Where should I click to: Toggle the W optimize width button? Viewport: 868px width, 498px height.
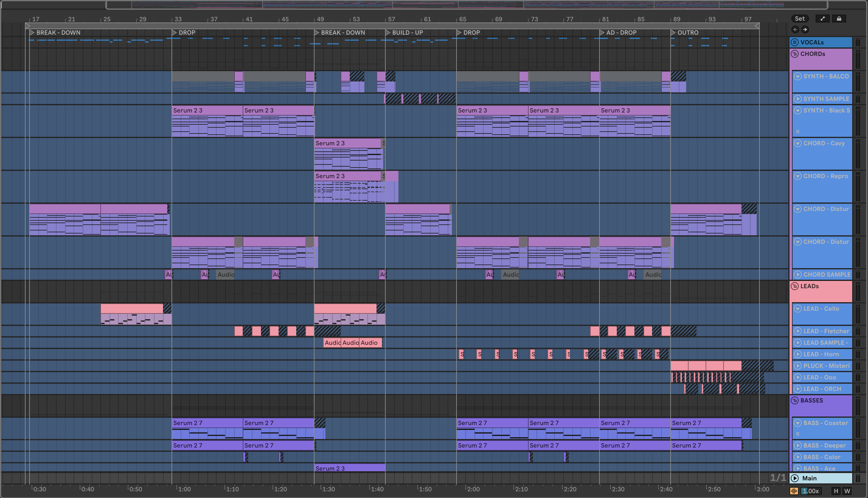[x=847, y=491]
